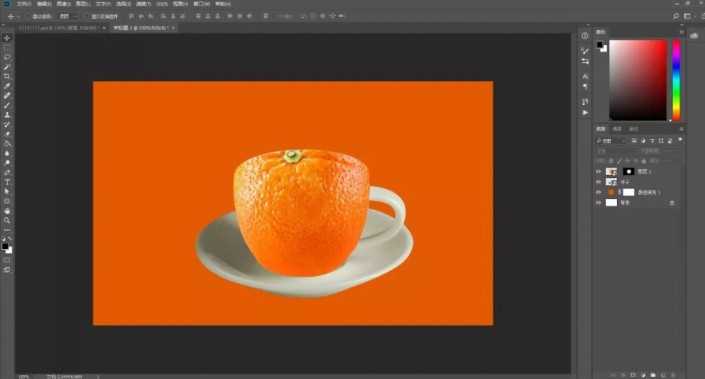Toggle visibility of the locked background layer
This screenshot has height=379, width=705.
(598, 203)
